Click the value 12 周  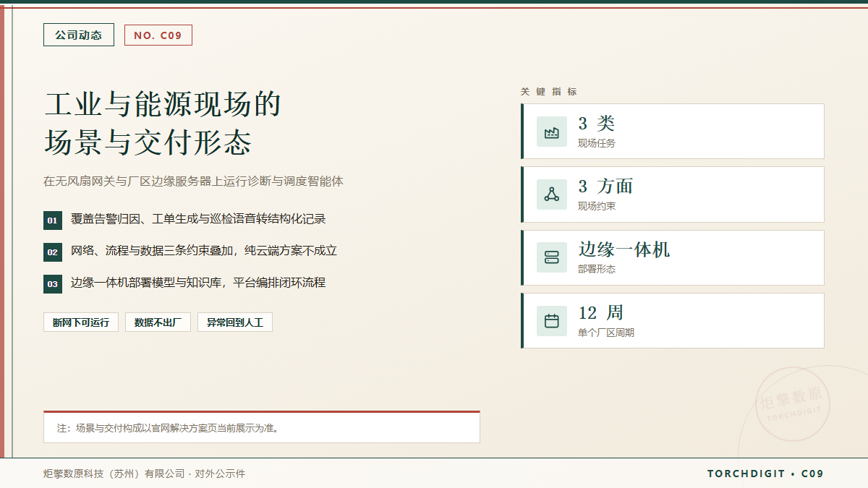point(601,313)
